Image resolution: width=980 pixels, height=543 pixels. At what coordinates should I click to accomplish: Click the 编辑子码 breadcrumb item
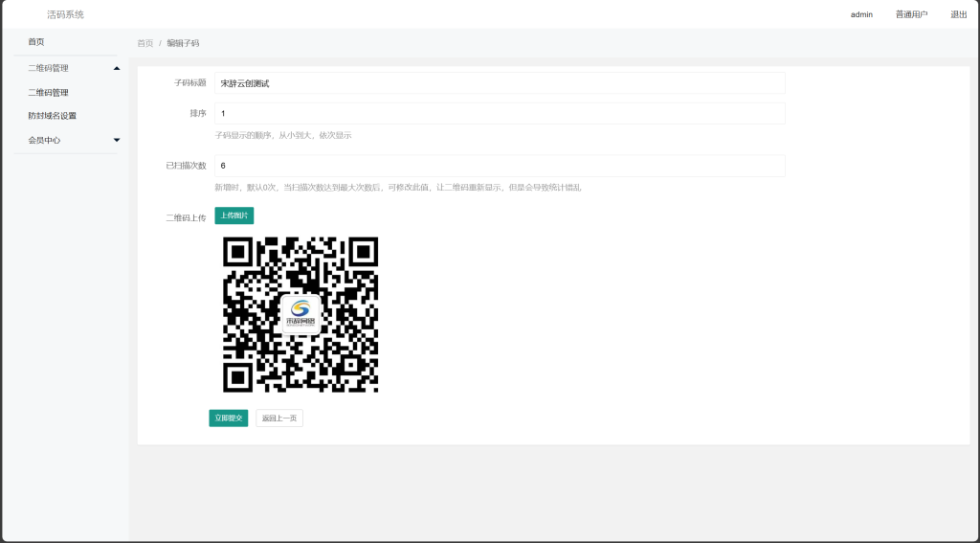click(x=183, y=43)
